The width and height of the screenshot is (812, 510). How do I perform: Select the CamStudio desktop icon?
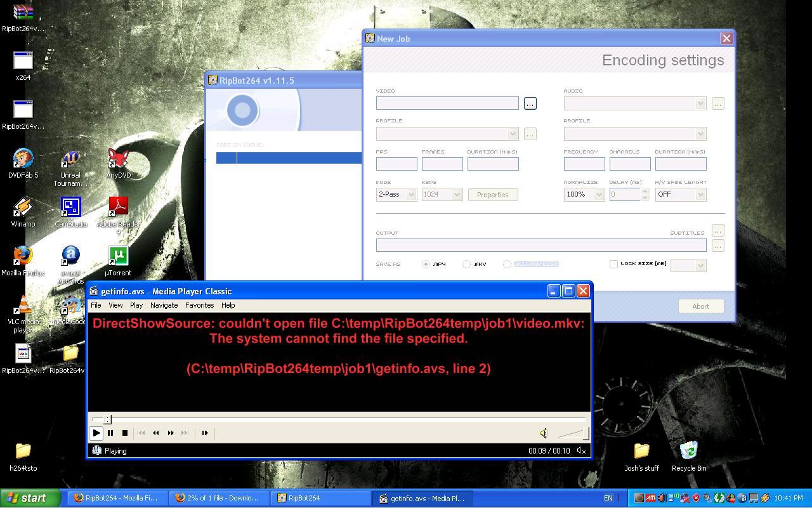(70, 213)
